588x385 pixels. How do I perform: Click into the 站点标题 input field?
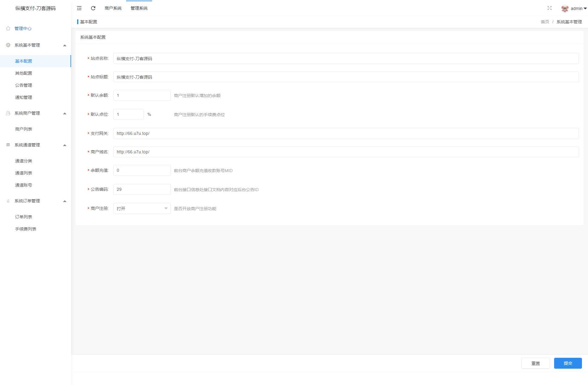[x=346, y=77]
